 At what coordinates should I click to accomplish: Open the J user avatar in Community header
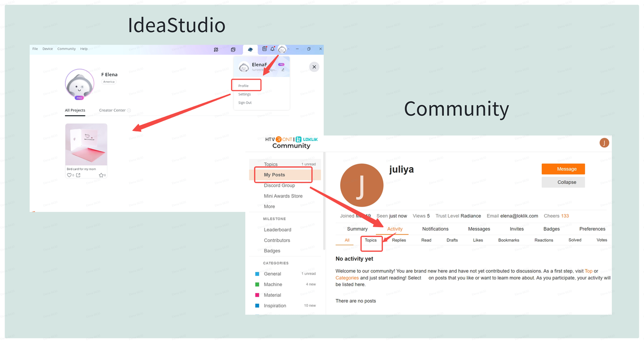point(604,143)
